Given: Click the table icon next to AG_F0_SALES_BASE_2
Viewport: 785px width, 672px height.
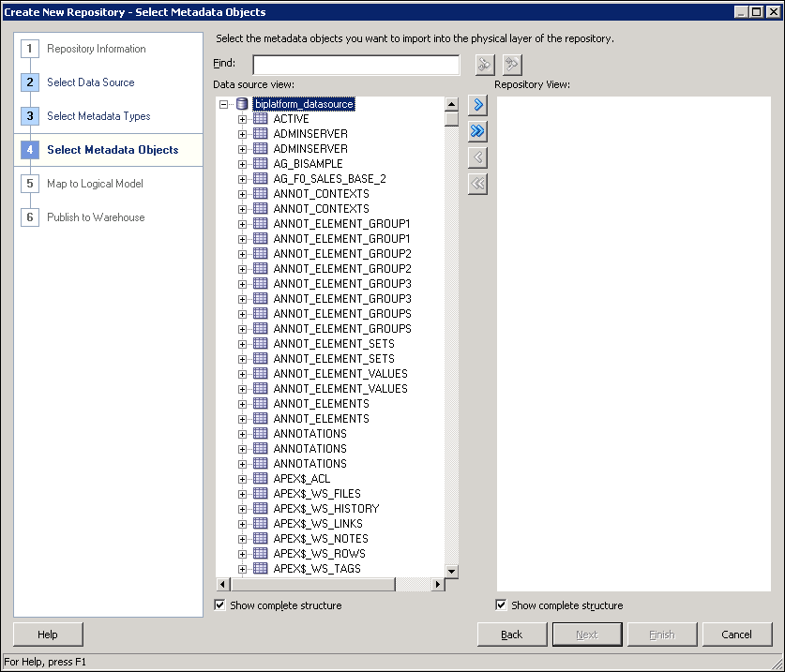Looking at the screenshot, I should coord(261,179).
